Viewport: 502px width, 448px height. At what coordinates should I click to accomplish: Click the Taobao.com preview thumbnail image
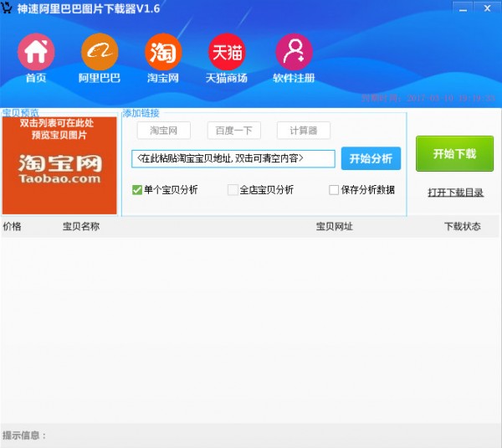(59, 165)
